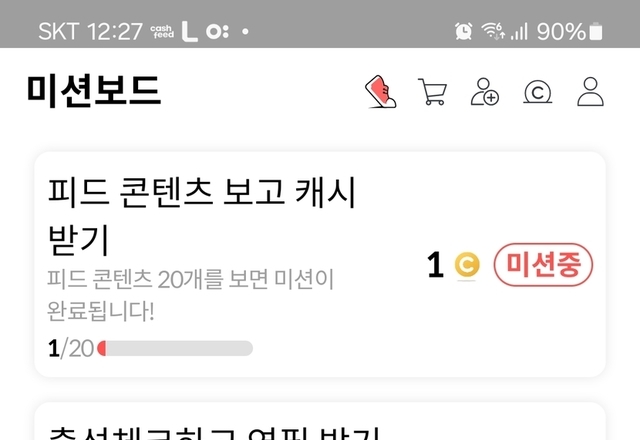Open the 출석체크 mission card below
Image resolution: width=640 pixels, height=440 pixels.
coord(320,422)
